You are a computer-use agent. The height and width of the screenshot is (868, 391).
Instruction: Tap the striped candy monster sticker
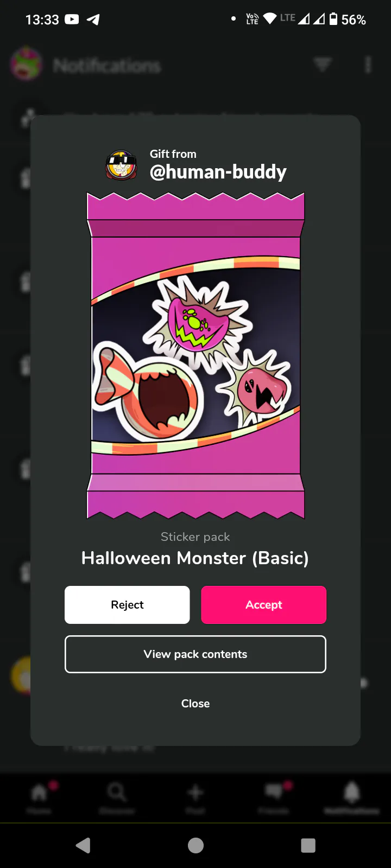click(x=147, y=392)
